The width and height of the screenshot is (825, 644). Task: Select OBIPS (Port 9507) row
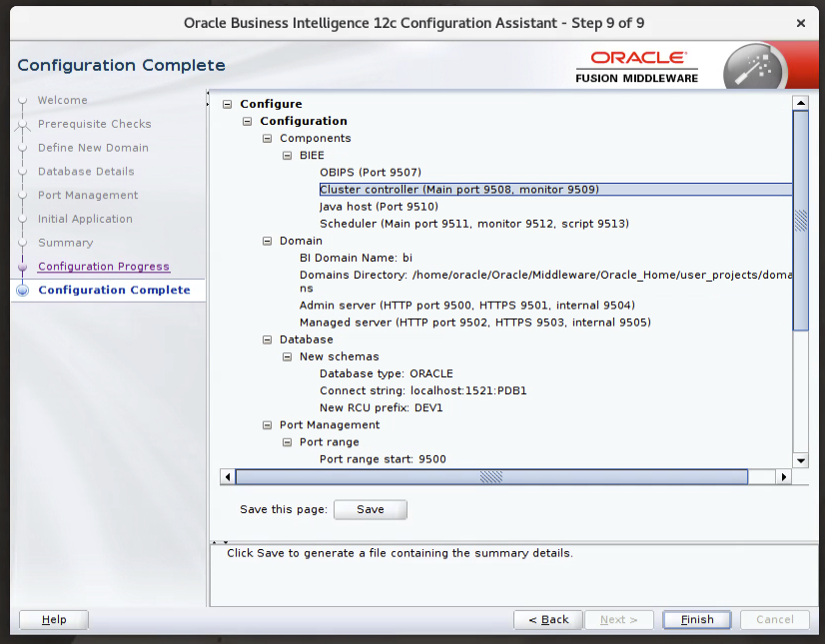click(x=371, y=173)
